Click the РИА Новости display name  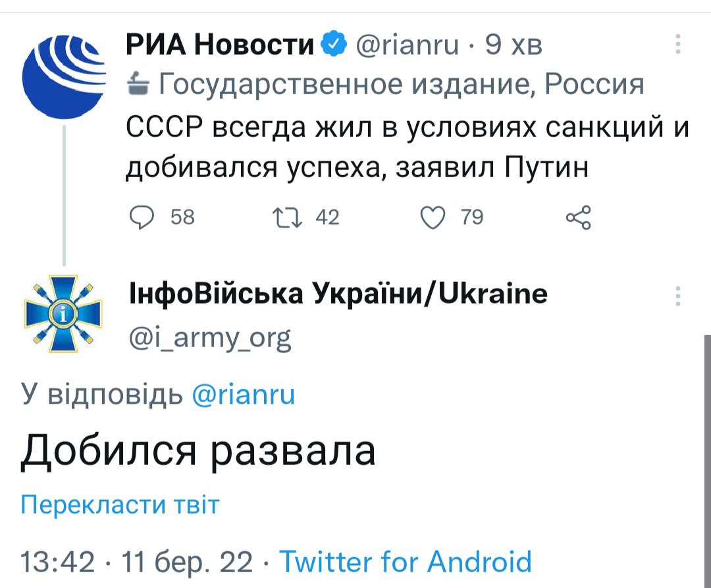point(220,45)
